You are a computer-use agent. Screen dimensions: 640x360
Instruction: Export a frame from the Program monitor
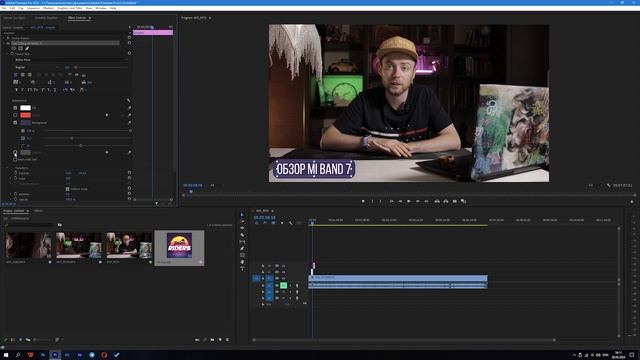click(x=455, y=201)
